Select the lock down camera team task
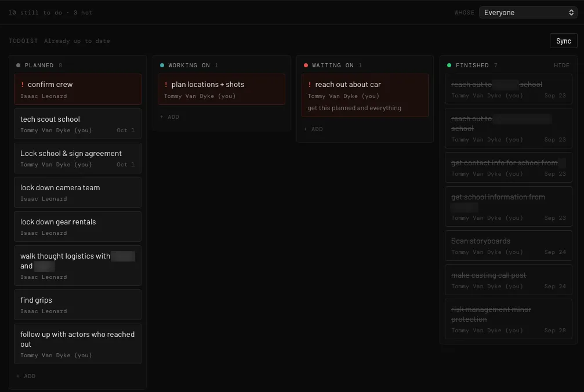The height and width of the screenshot is (392, 584). point(78,193)
